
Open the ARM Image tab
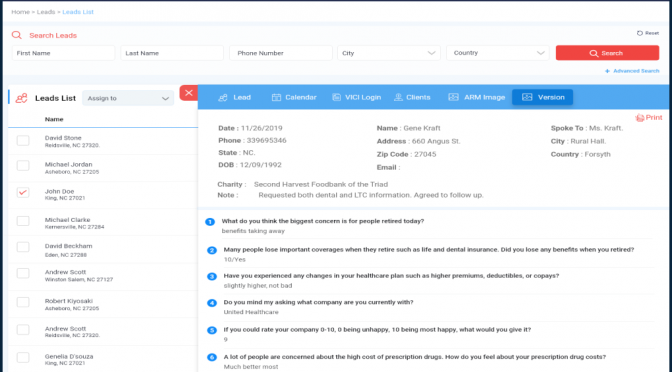click(477, 97)
